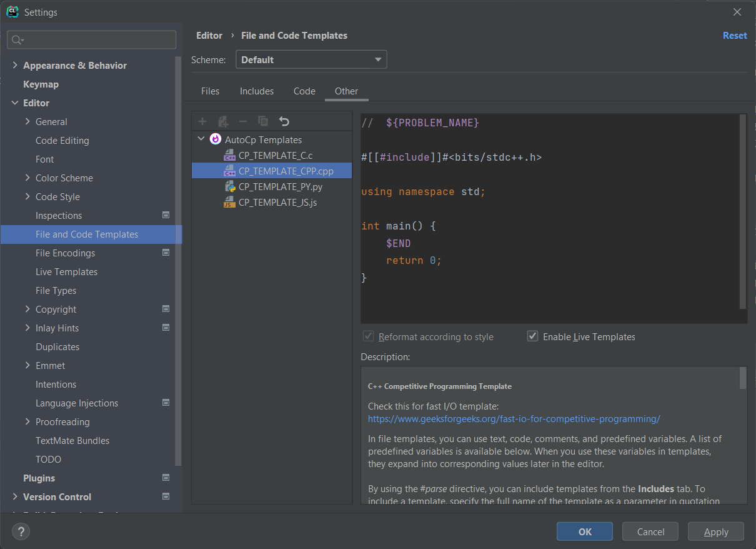Screen dimensions: 756x549
Task: Expand the Appearance & Behavior section
Action: (x=14, y=65)
